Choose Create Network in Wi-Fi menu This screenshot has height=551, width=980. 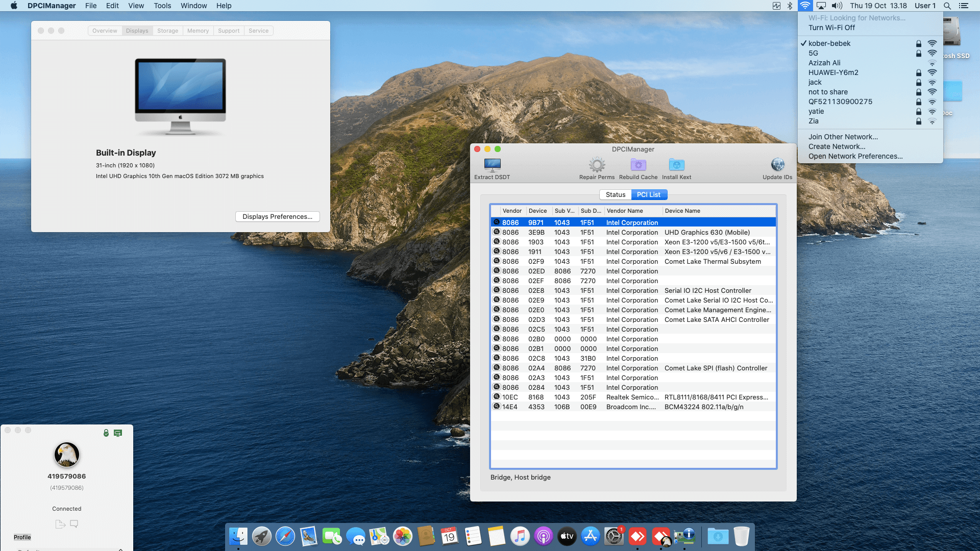(870, 146)
